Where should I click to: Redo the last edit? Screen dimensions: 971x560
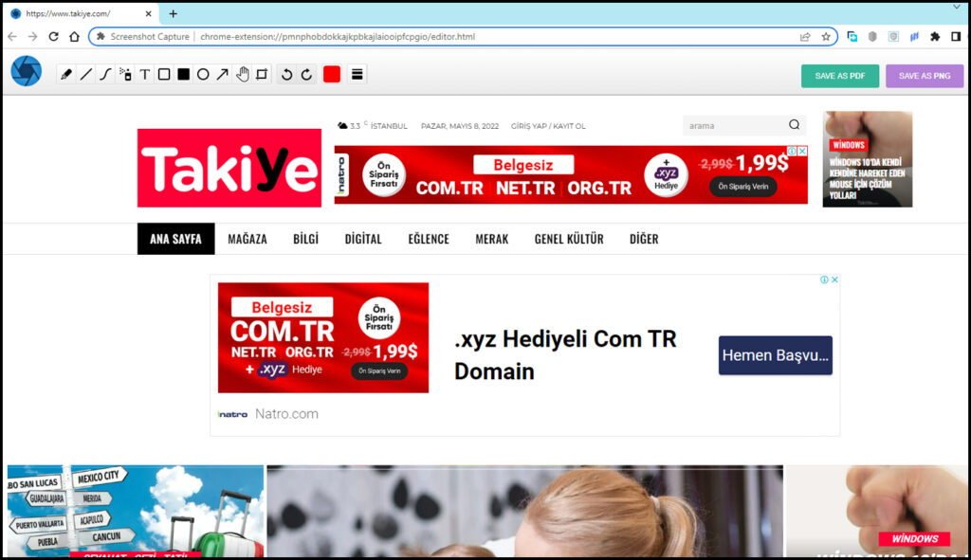click(306, 74)
